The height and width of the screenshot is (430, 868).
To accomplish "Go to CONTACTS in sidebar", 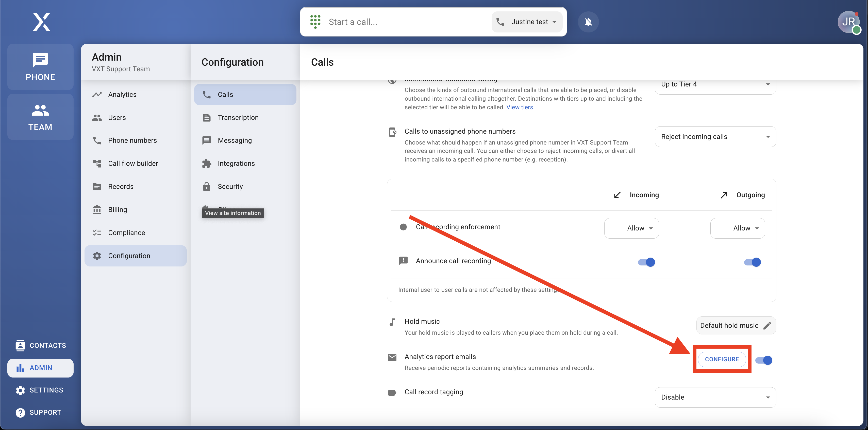I will [x=40, y=346].
